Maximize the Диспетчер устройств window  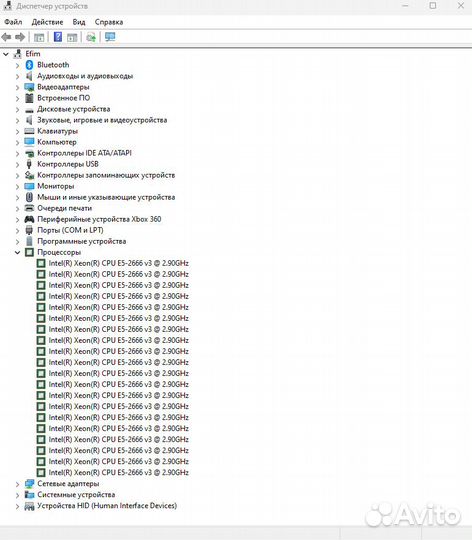(433, 6)
